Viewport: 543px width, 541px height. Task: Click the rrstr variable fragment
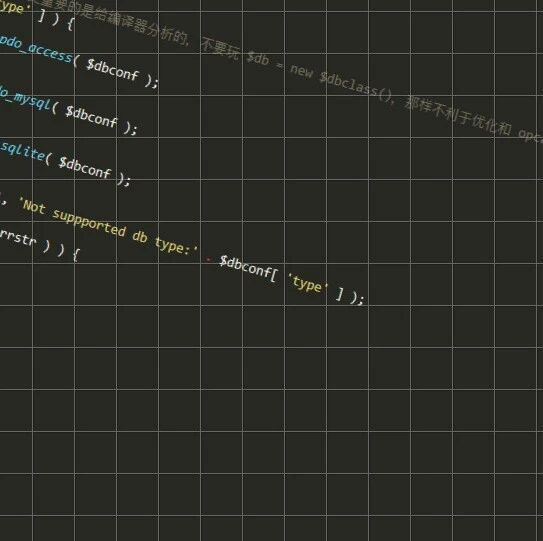tap(18, 237)
